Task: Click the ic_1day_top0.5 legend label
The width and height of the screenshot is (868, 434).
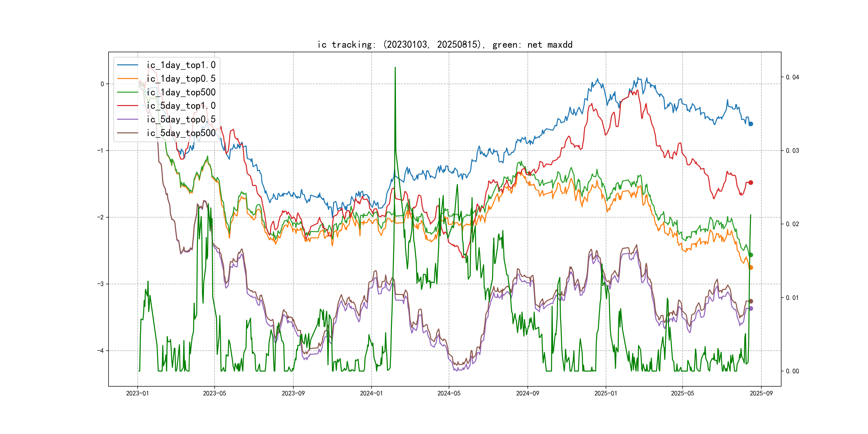Action: [x=181, y=78]
